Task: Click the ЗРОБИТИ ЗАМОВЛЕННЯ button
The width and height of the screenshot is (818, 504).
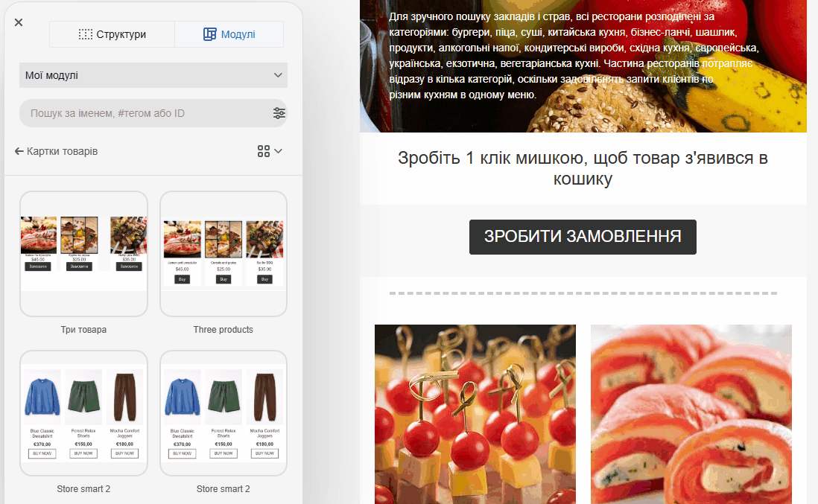Action: 583,237
